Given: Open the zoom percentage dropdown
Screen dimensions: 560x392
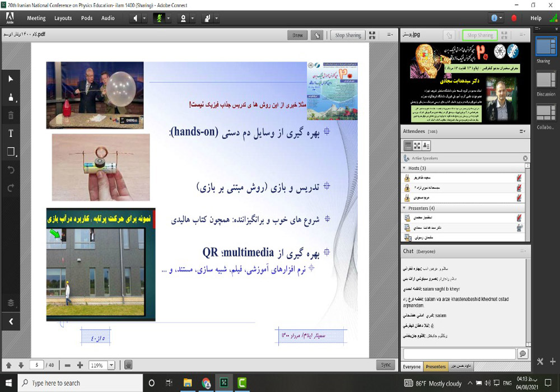Looking at the screenshot, I should (x=111, y=365).
